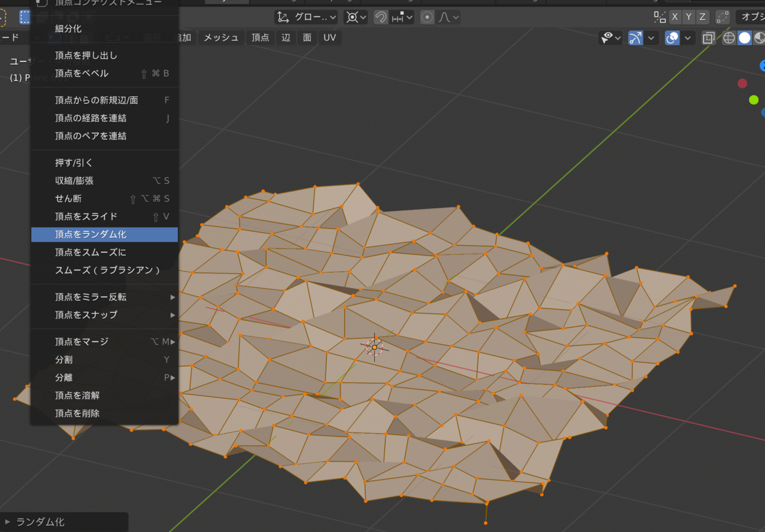Choose 押す/引く
Screen dimensions: 765x532
pyautogui.click(x=105, y=162)
